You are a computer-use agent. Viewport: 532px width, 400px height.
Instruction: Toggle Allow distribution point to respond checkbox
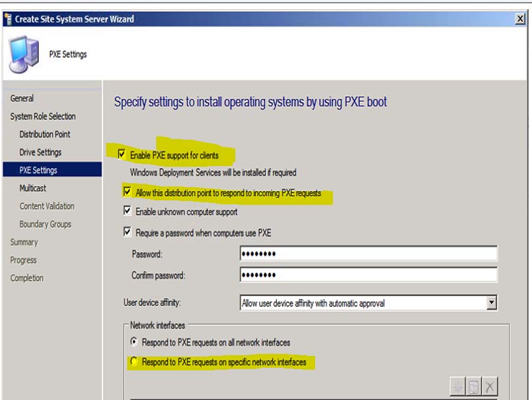click(127, 192)
